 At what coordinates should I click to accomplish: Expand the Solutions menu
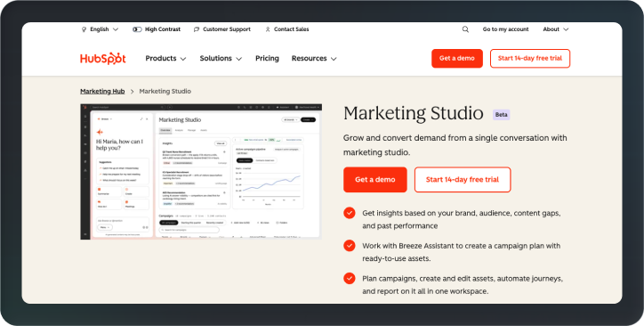(x=221, y=59)
